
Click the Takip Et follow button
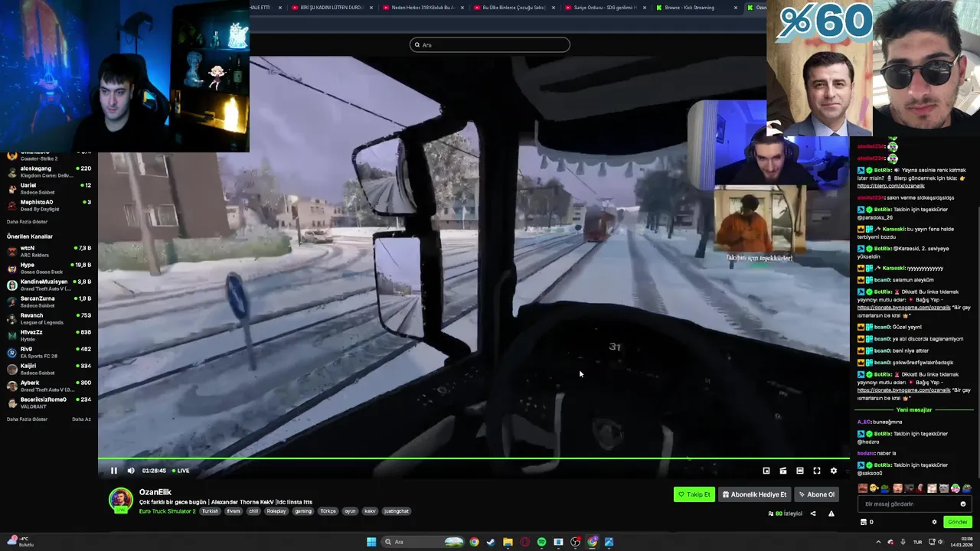(x=694, y=494)
